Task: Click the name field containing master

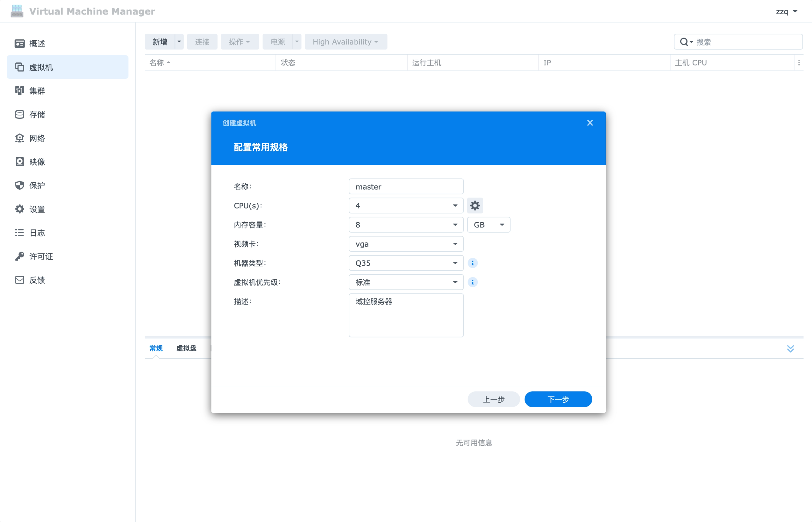Action: [x=406, y=186]
